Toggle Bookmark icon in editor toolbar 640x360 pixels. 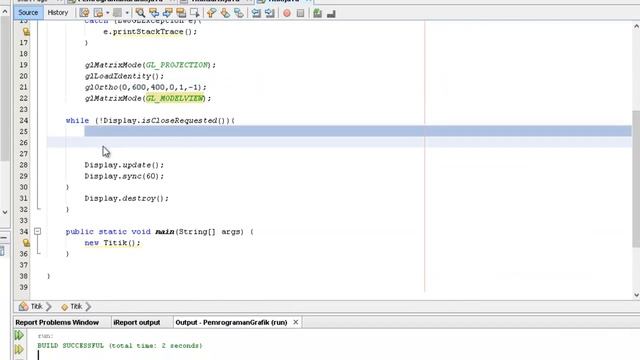coord(239,13)
